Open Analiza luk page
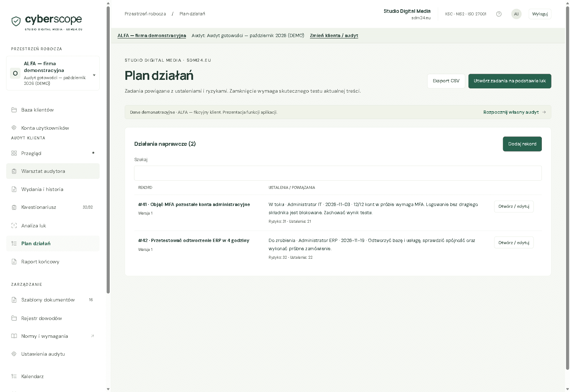 pyautogui.click(x=53, y=226)
